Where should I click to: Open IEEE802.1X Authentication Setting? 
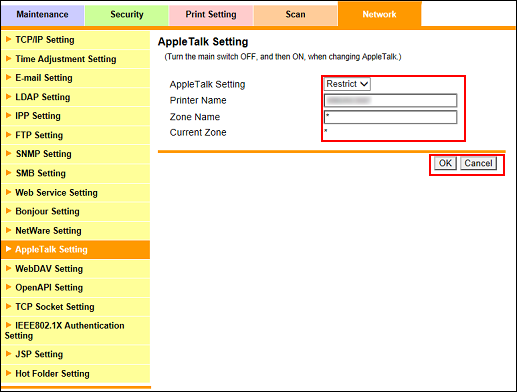click(75, 331)
